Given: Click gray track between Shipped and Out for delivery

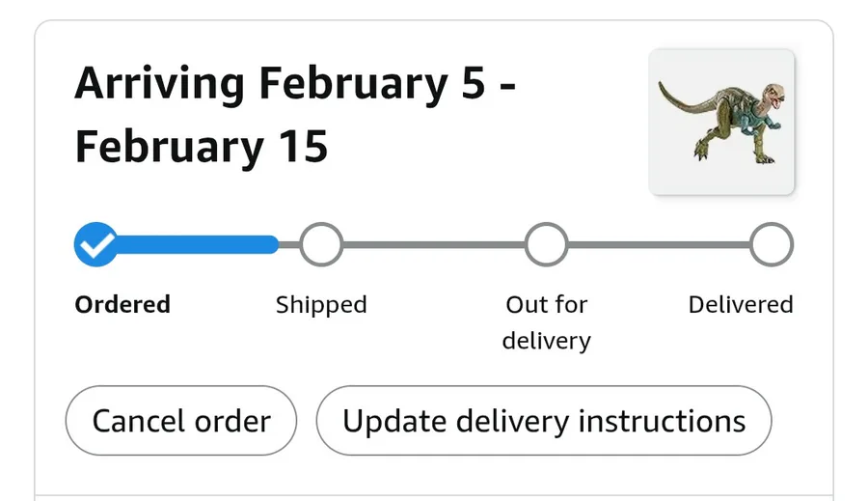Looking at the screenshot, I should pos(434,245).
